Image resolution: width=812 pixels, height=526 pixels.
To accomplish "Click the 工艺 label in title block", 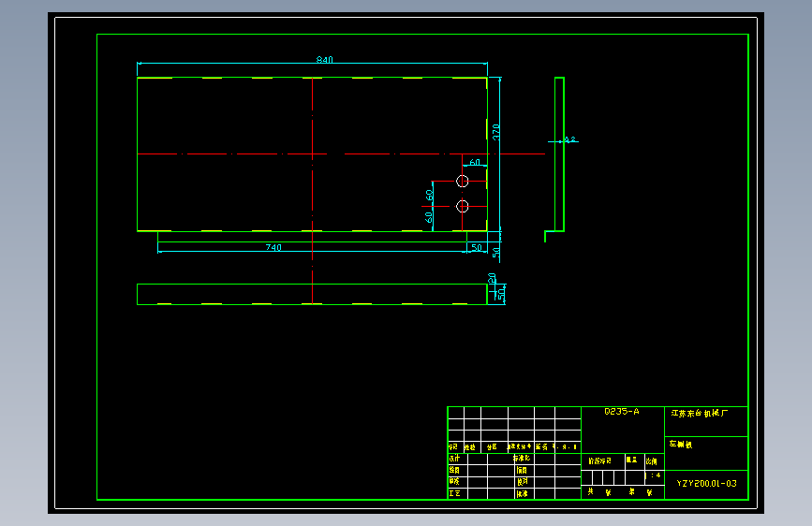I will [x=454, y=493].
